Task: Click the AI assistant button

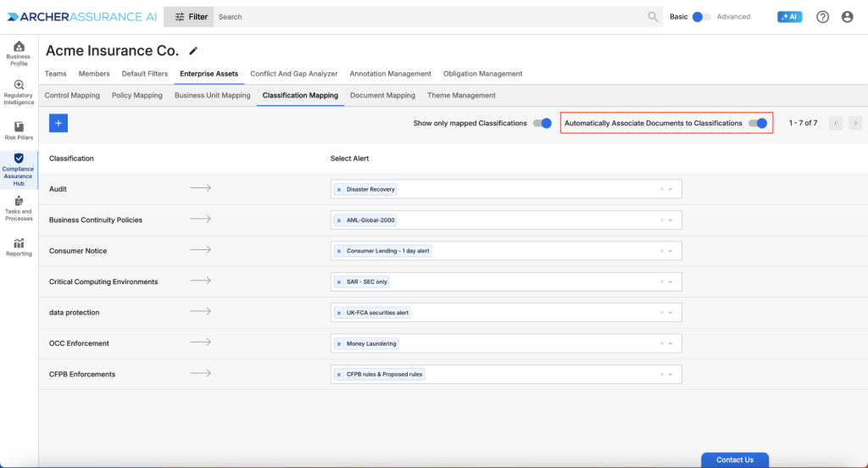Action: tap(789, 17)
